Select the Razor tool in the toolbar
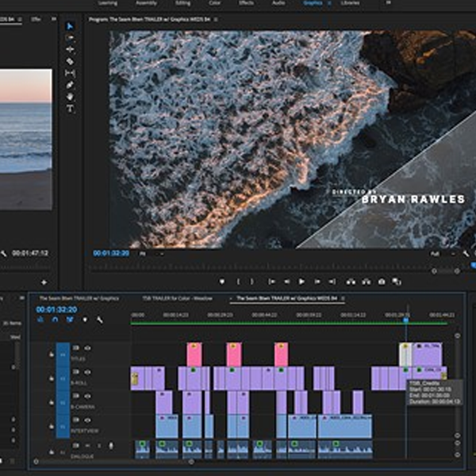The image size is (476, 476). point(70,61)
